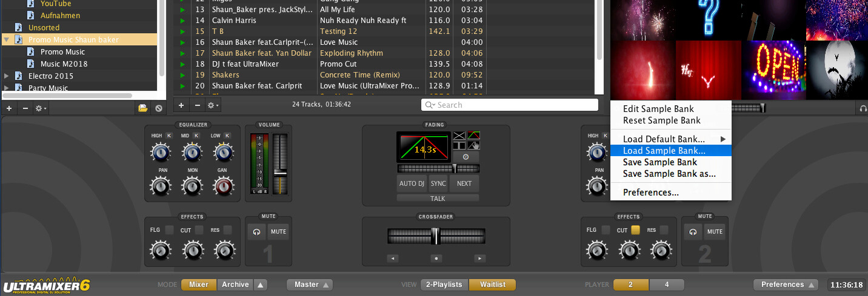Click channel 1 headphone monitor icon
Image resolution: width=868 pixels, height=296 pixels.
point(256,231)
